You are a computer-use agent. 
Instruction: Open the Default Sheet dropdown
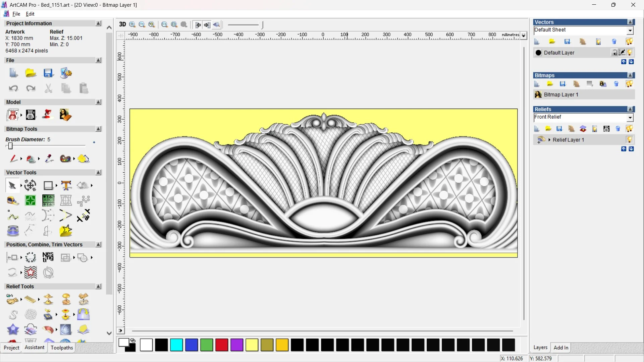coord(630,31)
